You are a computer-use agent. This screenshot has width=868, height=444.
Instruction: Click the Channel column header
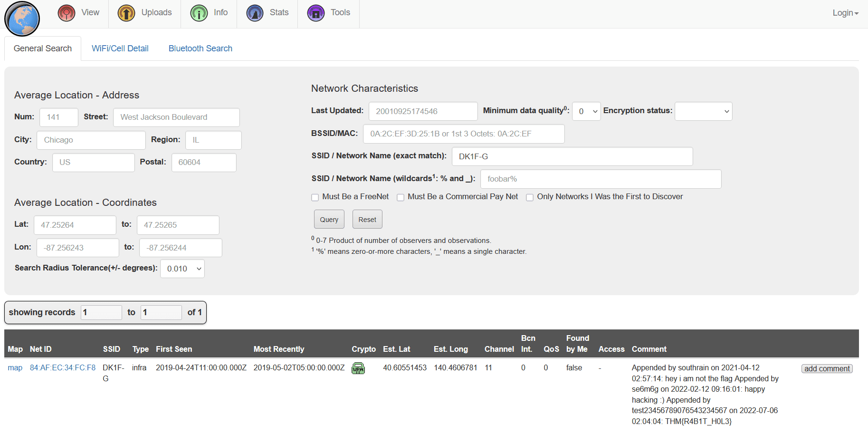499,349
